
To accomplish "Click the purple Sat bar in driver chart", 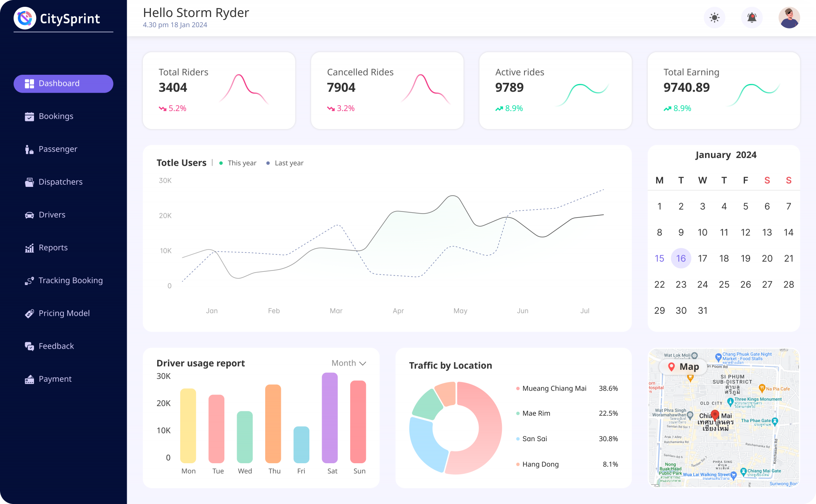I will (x=330, y=418).
